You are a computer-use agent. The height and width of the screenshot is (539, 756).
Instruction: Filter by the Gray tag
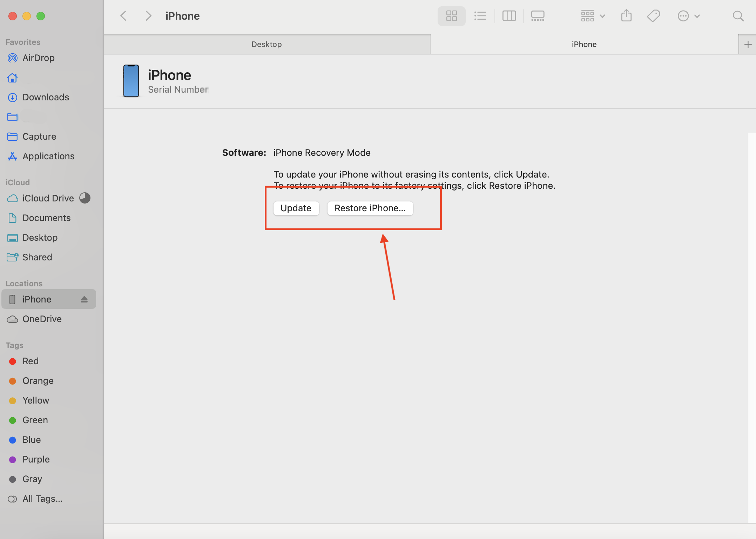pyautogui.click(x=49, y=479)
